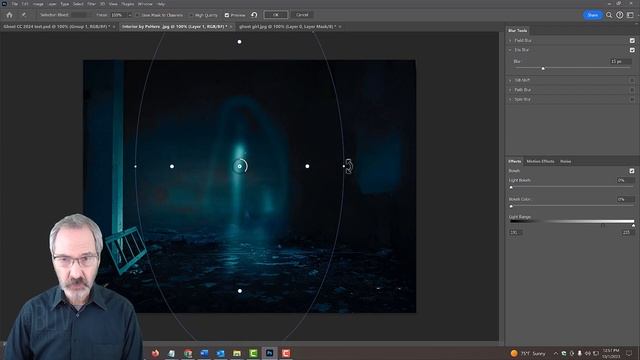Open Chrome from the taskbar
The width and height of the screenshot is (640, 360).
click(188, 353)
